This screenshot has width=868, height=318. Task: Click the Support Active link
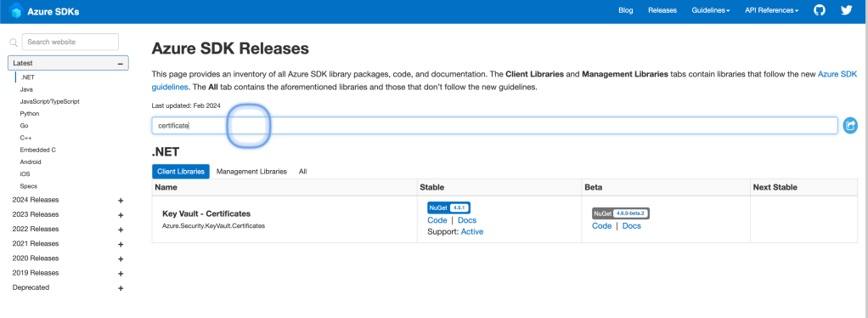[x=471, y=231]
